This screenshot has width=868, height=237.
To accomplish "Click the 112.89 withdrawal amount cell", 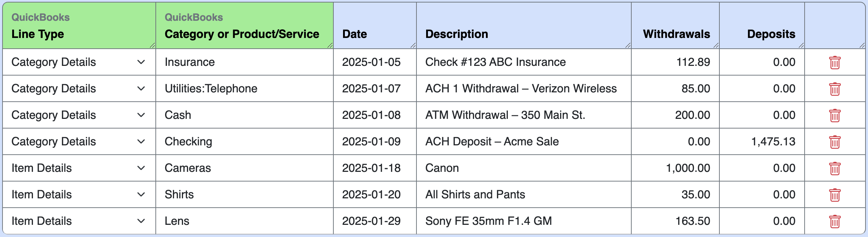I will tap(675, 62).
